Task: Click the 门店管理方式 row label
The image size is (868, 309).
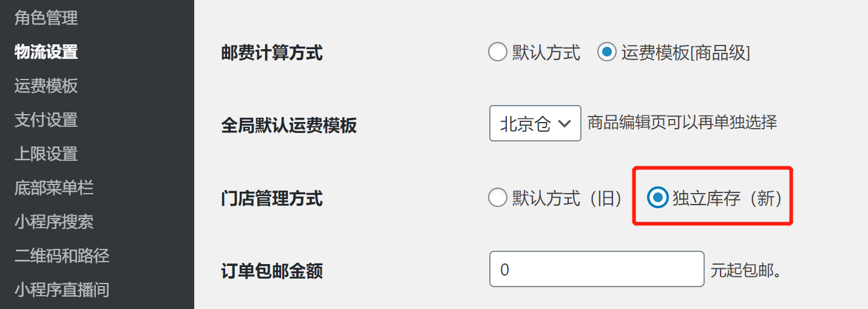Action: [272, 199]
